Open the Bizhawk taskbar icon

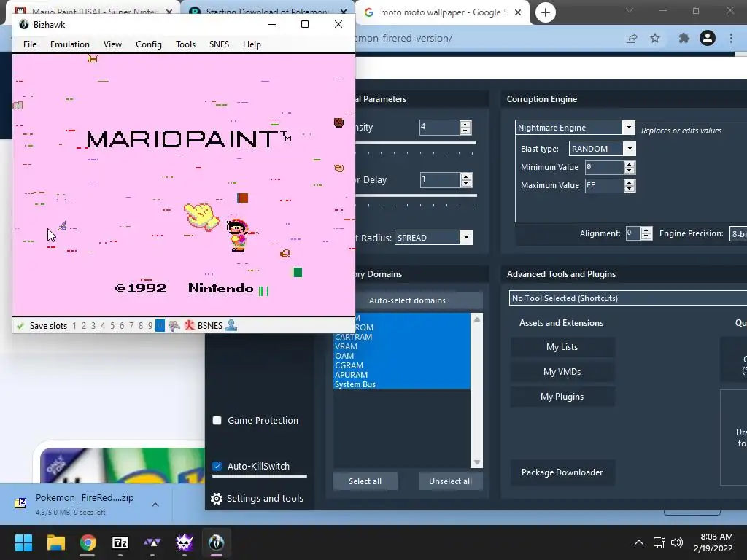tap(216, 542)
